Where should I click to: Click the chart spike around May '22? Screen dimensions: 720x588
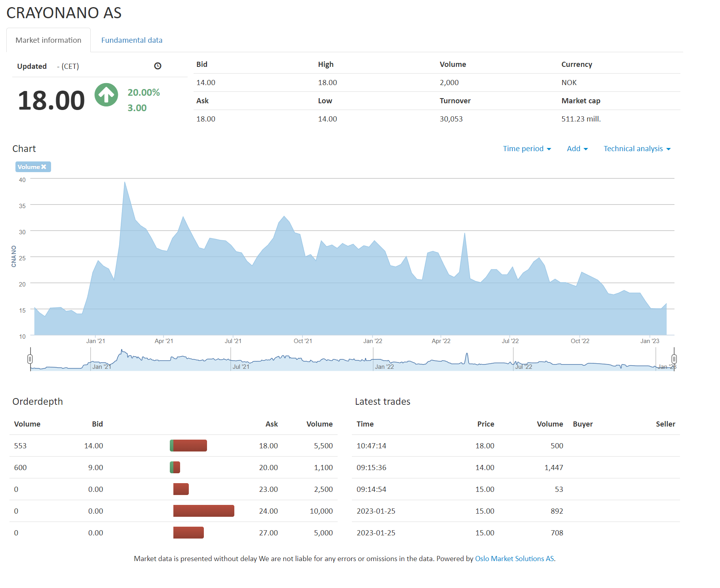465,233
